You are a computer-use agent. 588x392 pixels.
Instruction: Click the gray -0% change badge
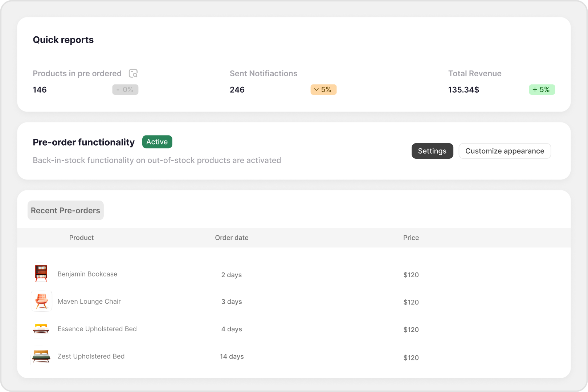point(125,90)
